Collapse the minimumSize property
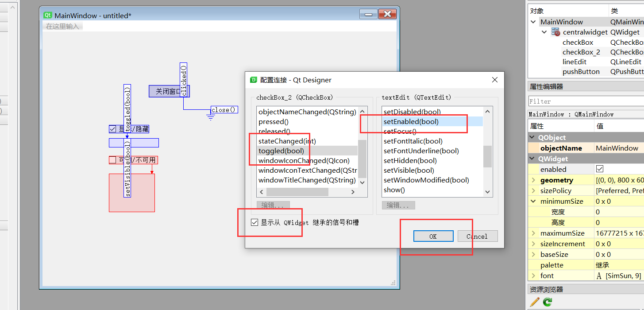The width and height of the screenshot is (644, 310). [534, 201]
